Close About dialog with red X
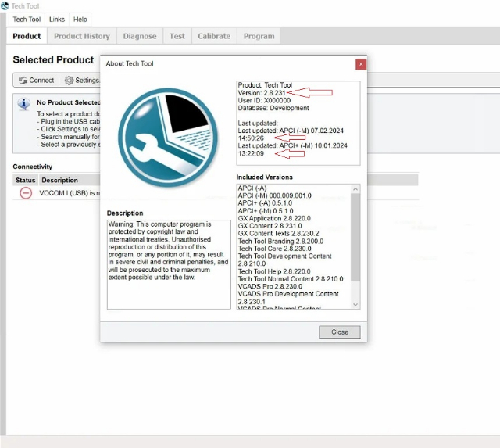500x448 pixels. pos(361,64)
